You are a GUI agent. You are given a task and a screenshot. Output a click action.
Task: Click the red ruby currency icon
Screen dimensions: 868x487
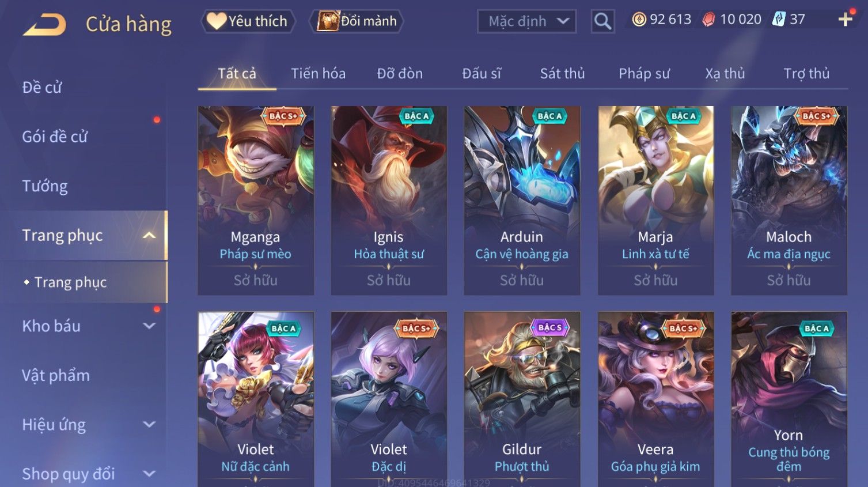[x=708, y=20]
